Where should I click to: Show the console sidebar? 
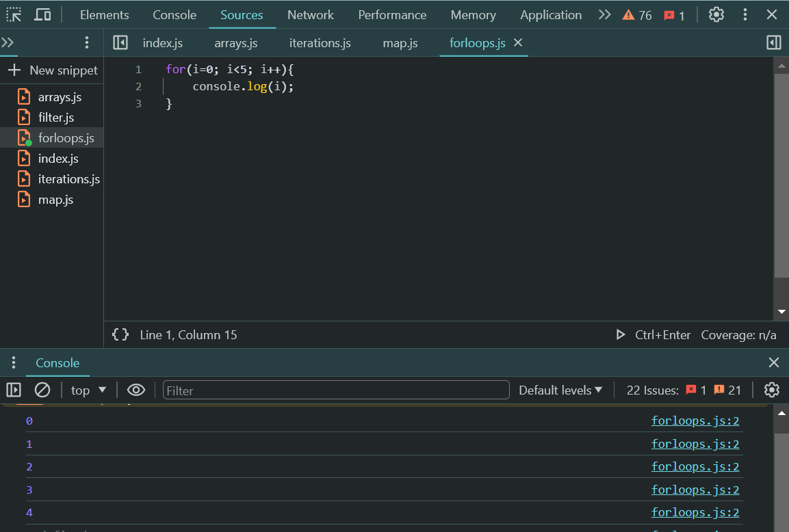click(14, 390)
